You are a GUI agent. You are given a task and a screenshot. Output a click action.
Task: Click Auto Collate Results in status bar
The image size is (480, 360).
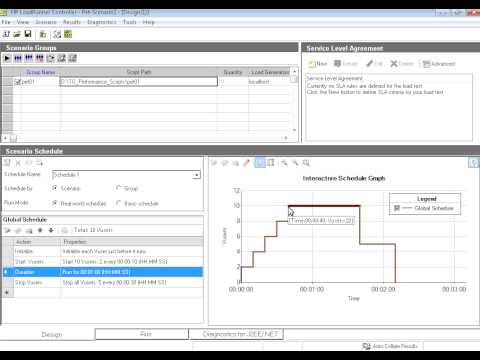pyautogui.click(x=390, y=346)
